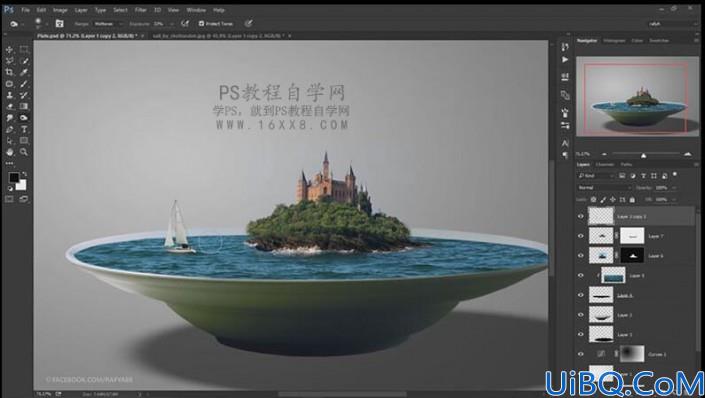705x398 pixels.
Task: Hide the Curves 1 adjustment layer
Action: [x=580, y=354]
